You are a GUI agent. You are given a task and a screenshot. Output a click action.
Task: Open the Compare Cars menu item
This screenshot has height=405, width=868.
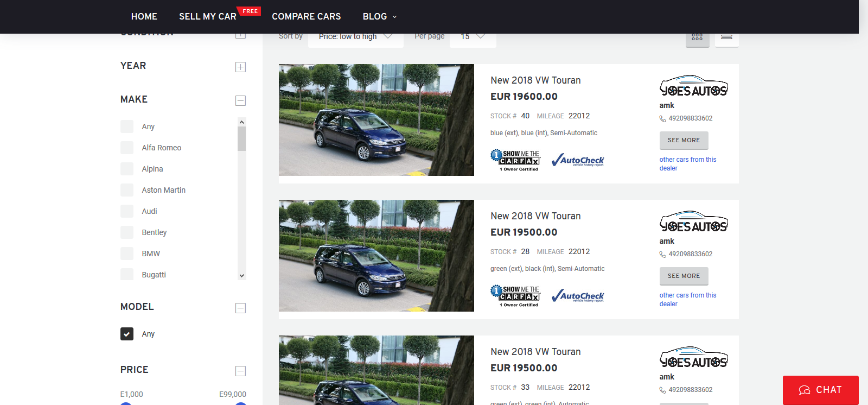[306, 16]
